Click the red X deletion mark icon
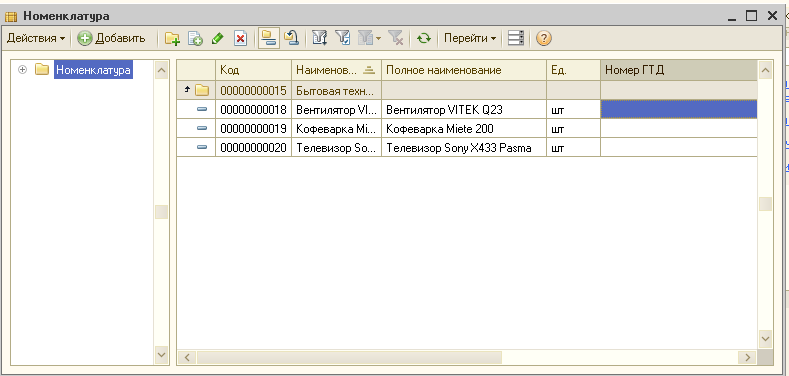The image size is (789, 376). 241,38
